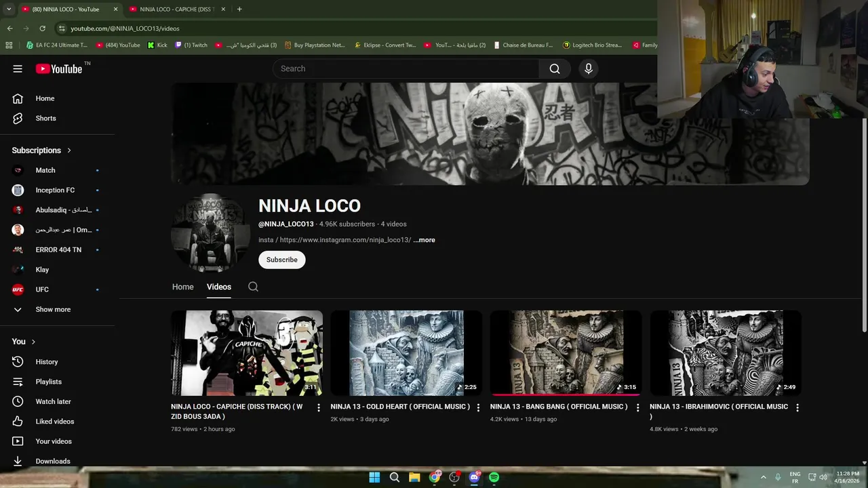The image size is (868, 488).
Task: Click the search magnifier button
Action: (x=555, y=68)
